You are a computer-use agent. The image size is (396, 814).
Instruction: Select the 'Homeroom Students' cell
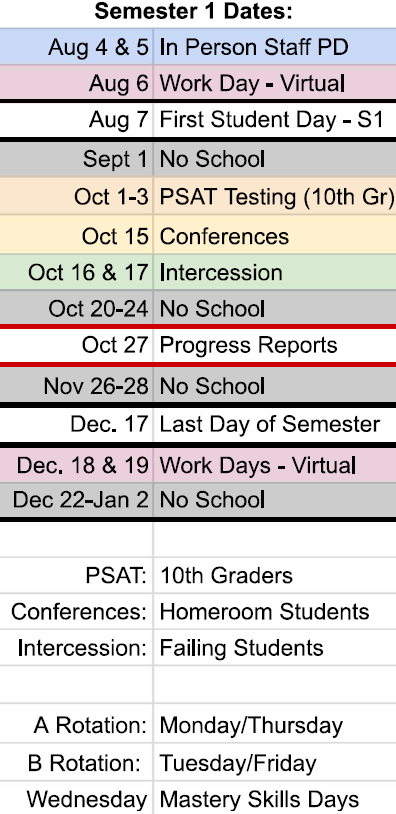(x=275, y=611)
